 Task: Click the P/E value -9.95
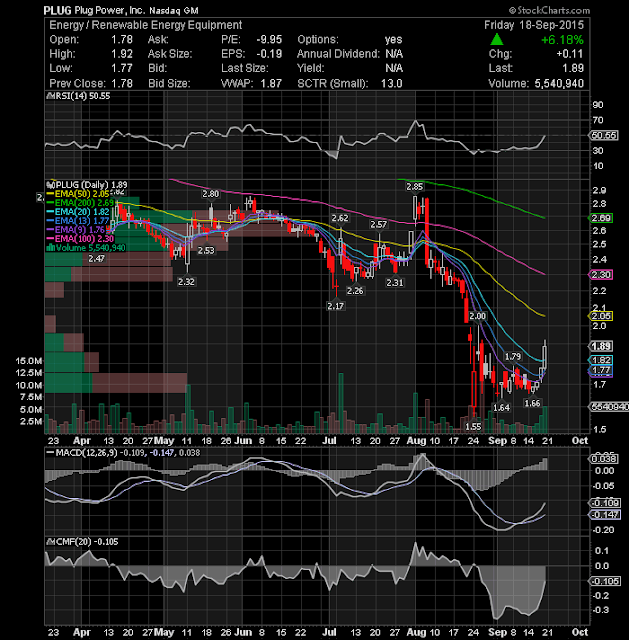coord(269,40)
